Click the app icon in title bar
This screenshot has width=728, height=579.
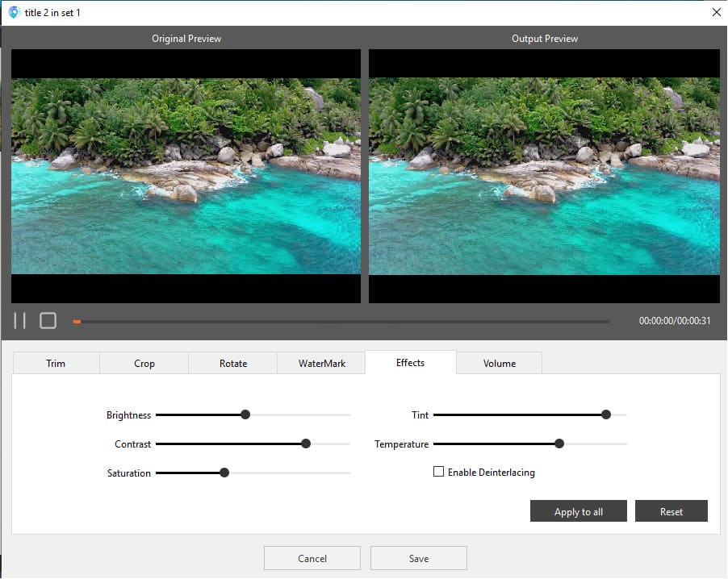tap(13, 12)
